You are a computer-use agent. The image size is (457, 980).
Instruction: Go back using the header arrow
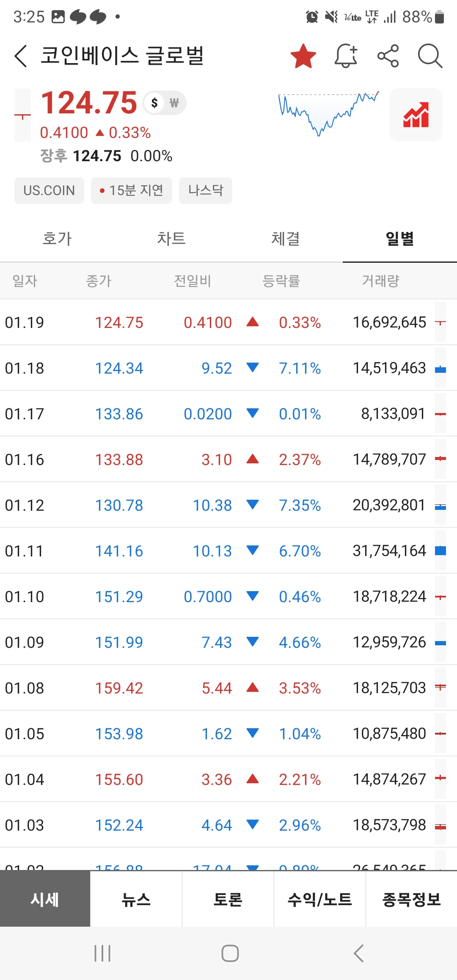click(x=21, y=56)
